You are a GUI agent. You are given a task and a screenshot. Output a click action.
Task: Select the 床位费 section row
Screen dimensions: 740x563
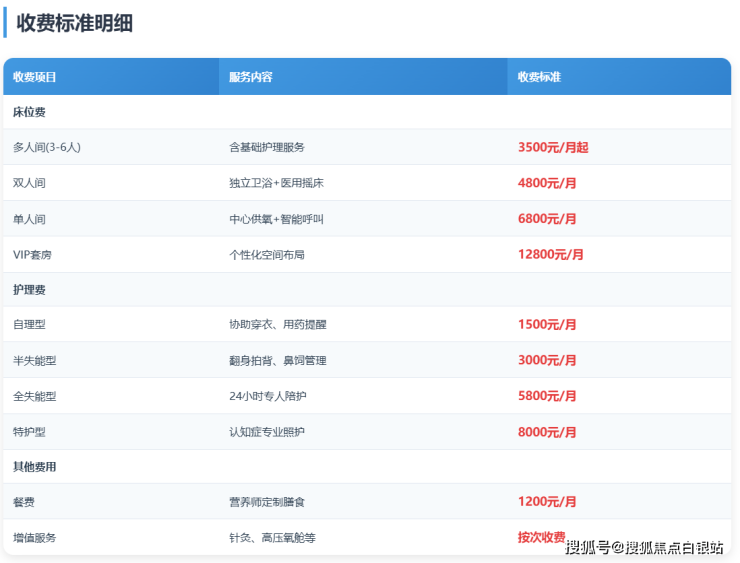(x=29, y=112)
